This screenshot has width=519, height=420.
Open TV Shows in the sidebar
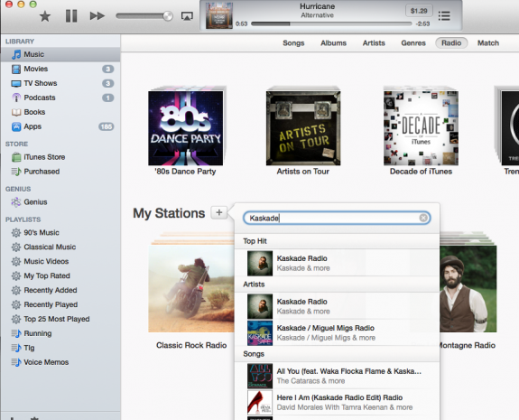pyautogui.click(x=60, y=83)
